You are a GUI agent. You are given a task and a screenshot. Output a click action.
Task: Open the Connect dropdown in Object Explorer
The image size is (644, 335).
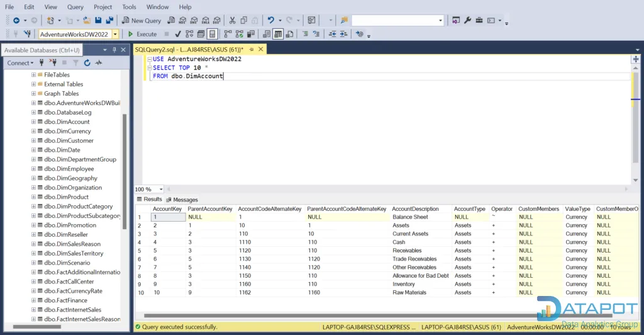(x=20, y=63)
